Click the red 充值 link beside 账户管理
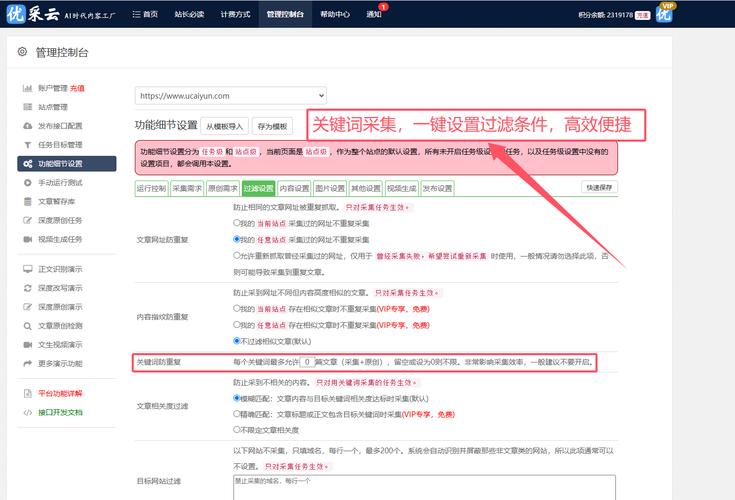 (x=77, y=88)
